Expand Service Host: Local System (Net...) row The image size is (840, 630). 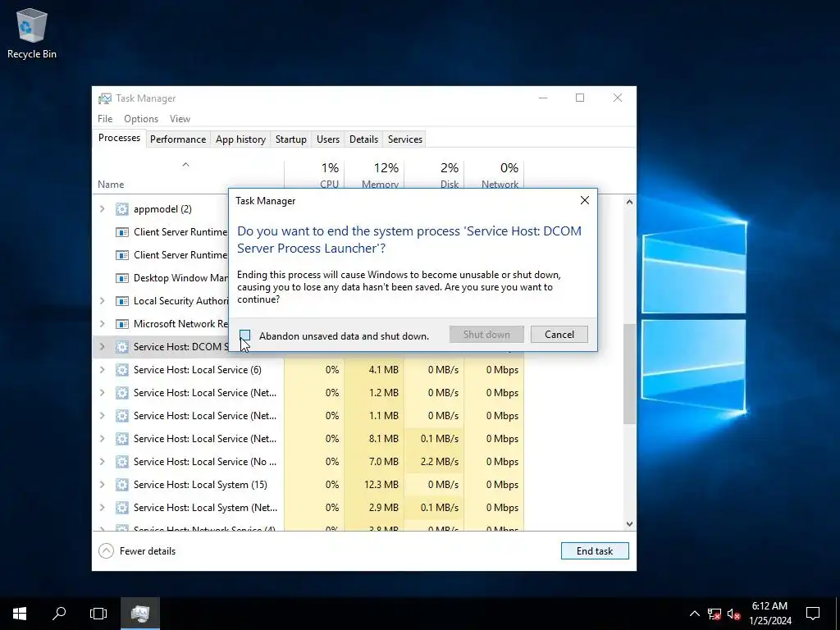103,507
